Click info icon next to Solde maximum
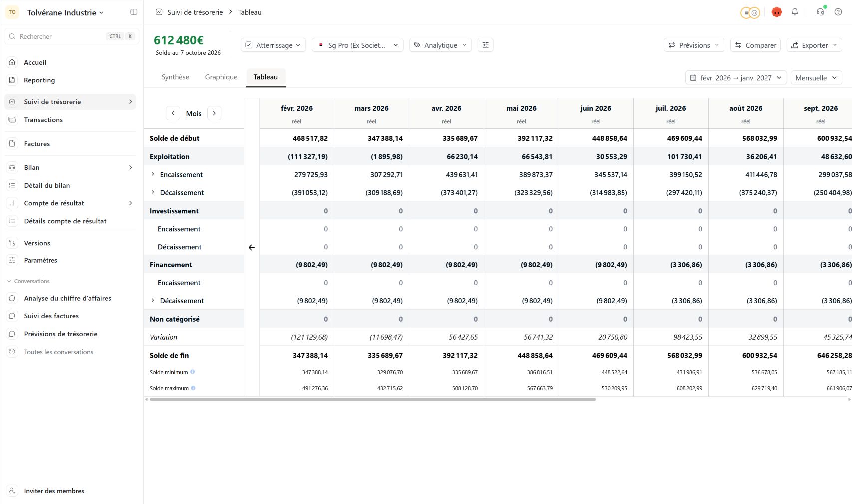The image size is (852, 504). click(x=193, y=388)
